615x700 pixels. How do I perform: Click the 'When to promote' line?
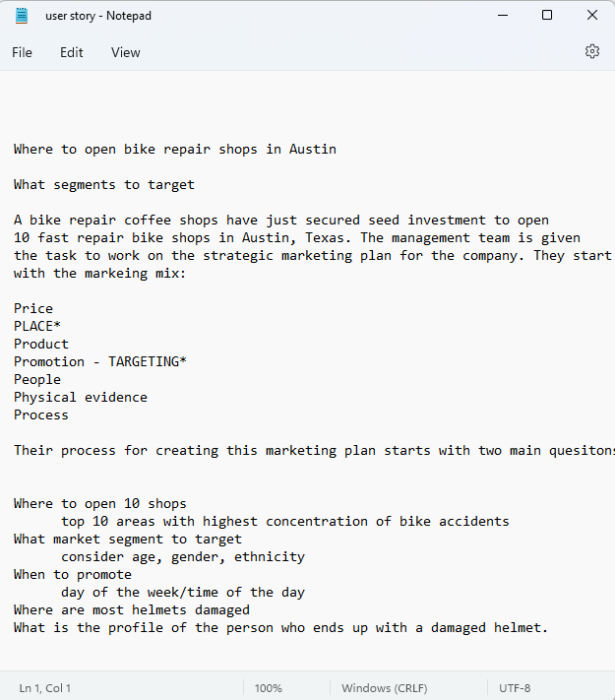click(73, 575)
